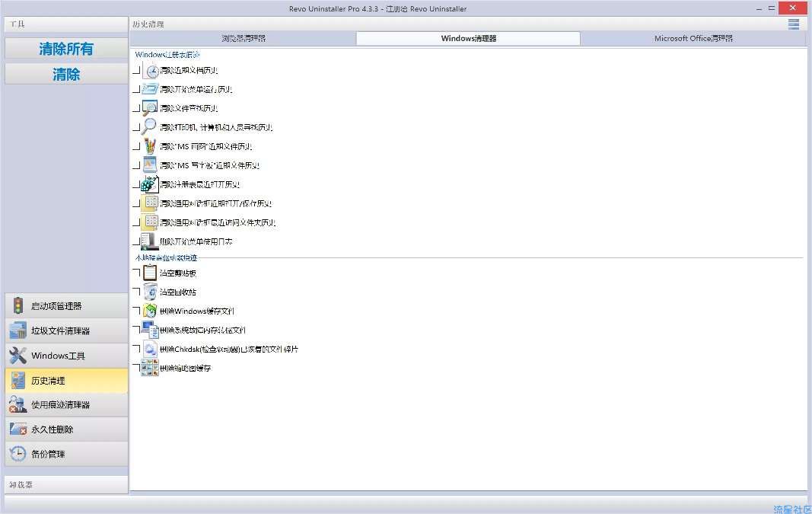Expand the 卸载器 uninstaller panel

coord(66,485)
